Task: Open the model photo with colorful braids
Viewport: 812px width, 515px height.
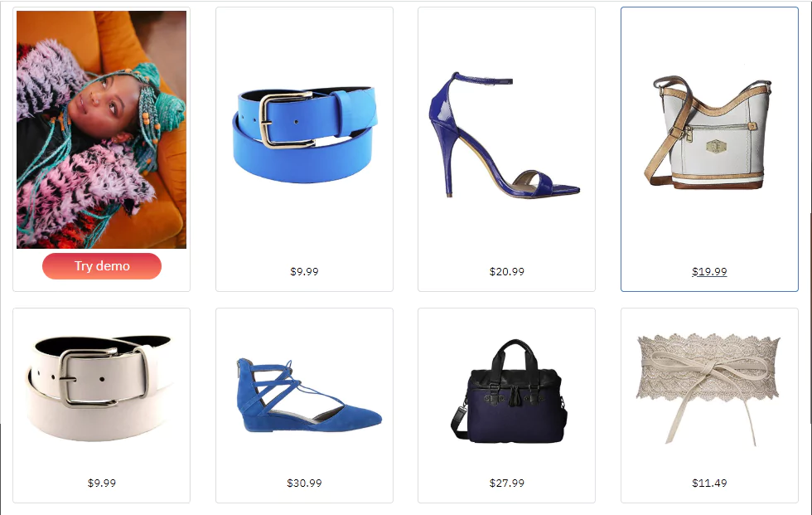Action: click(101, 129)
